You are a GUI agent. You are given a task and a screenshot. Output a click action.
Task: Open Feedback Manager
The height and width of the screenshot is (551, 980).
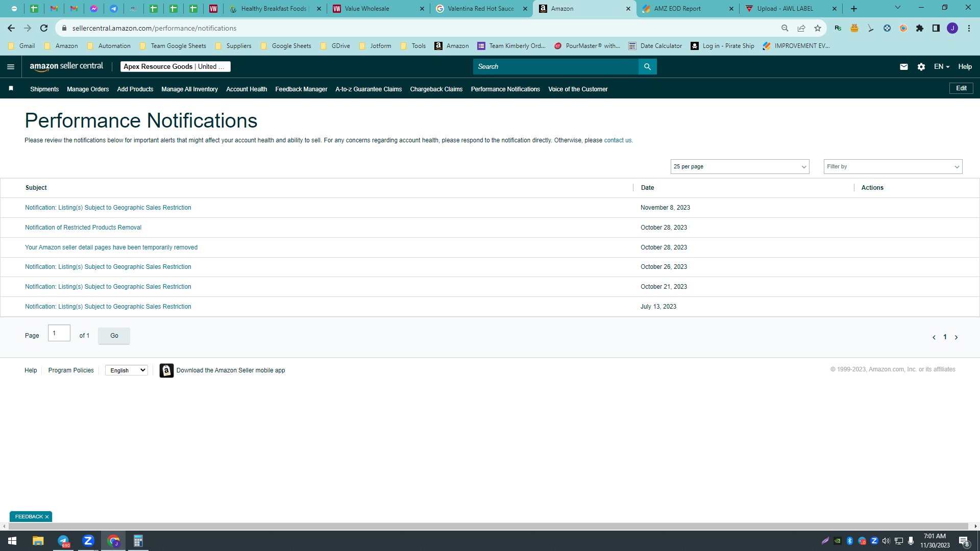pyautogui.click(x=301, y=89)
